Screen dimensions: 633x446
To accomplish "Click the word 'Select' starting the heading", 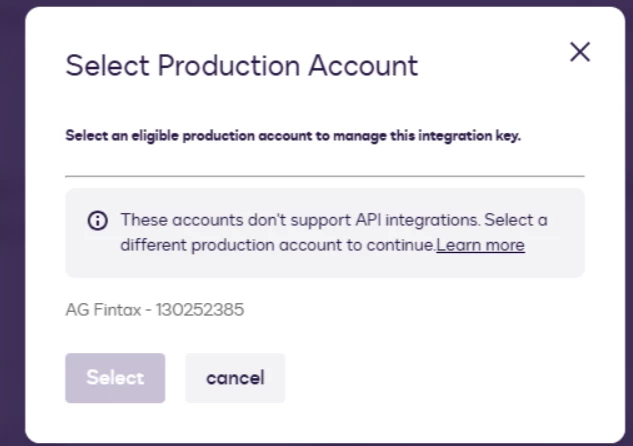I will (x=107, y=65).
